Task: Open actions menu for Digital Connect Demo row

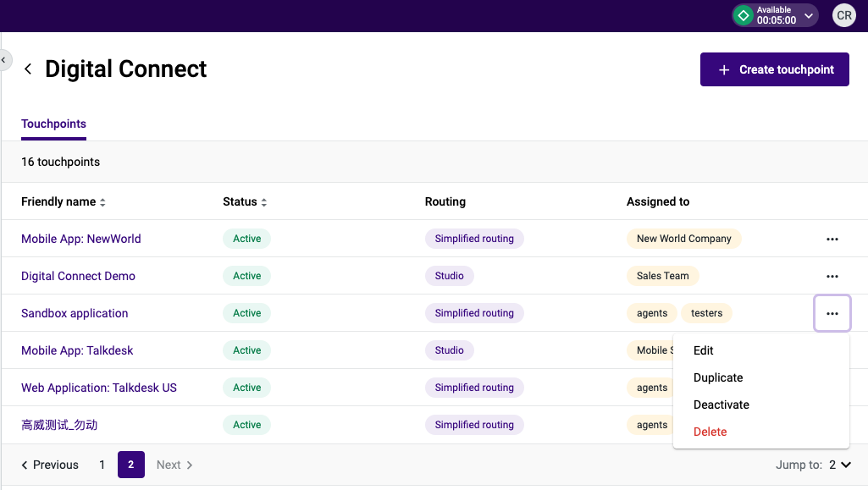Action: 832,276
